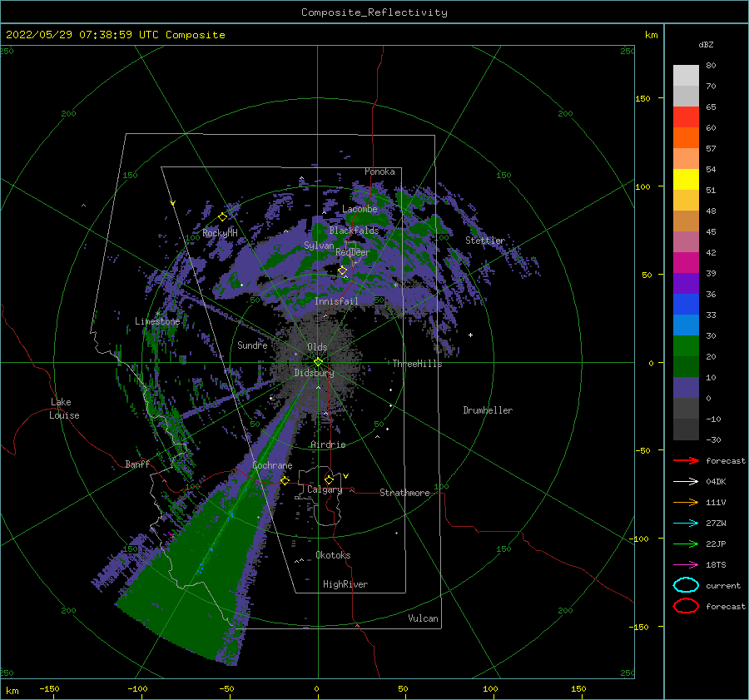The width and height of the screenshot is (749, 700).
Task: Click the Stettler city label
Action: pos(485,241)
